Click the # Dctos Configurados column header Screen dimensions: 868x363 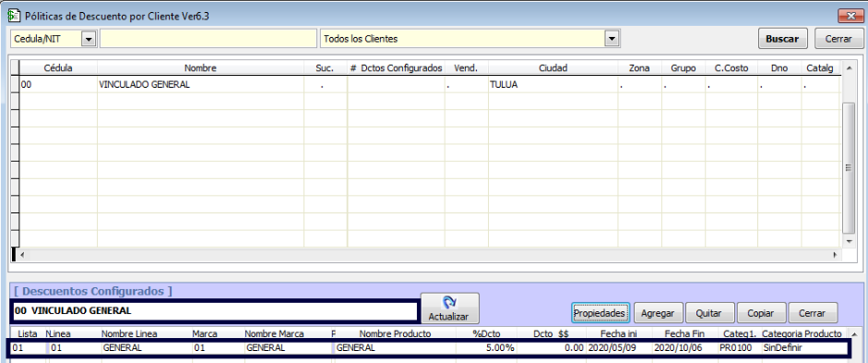pos(396,67)
